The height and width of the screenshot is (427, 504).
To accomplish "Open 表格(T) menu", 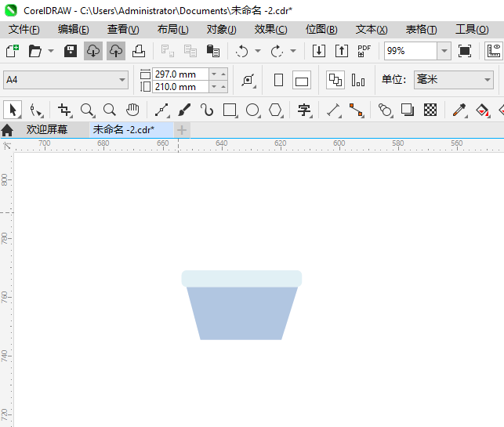I will point(422,30).
